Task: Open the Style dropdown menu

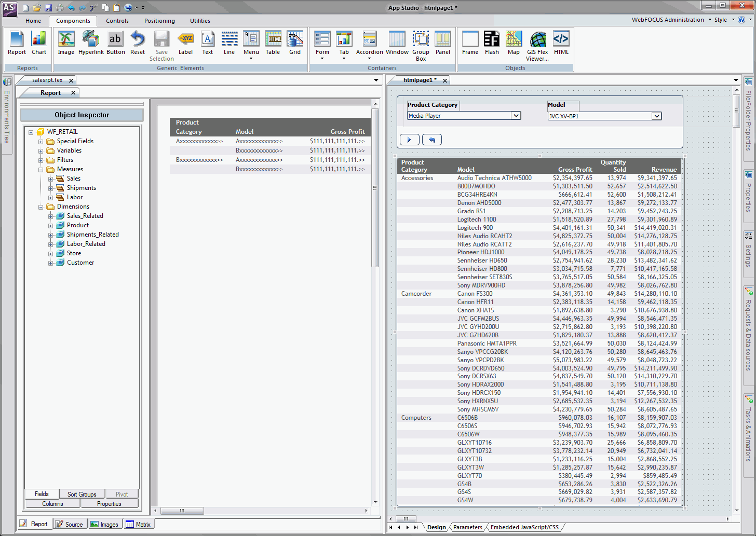Action: [724, 20]
